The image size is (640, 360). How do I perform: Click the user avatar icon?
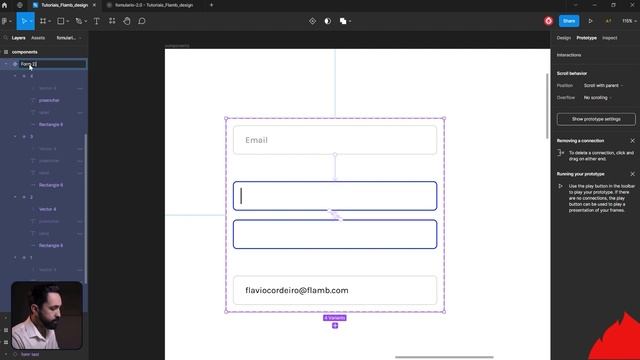click(x=549, y=21)
